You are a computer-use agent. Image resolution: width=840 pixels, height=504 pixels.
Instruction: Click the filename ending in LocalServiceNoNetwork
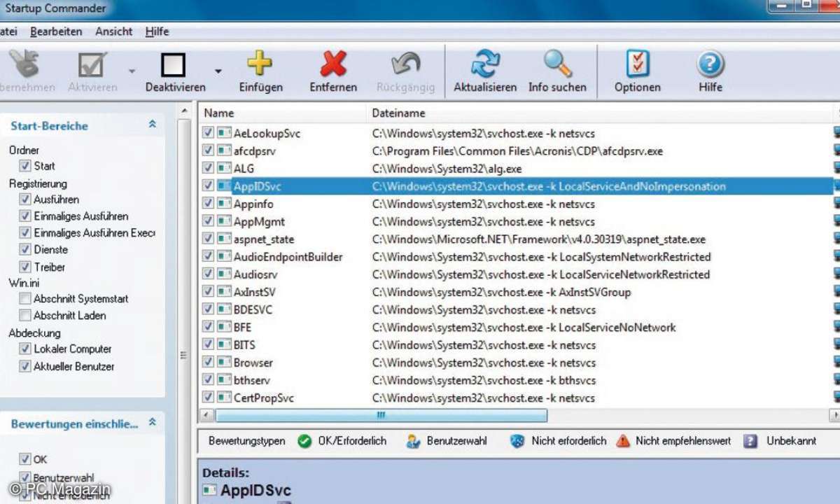pos(524,327)
